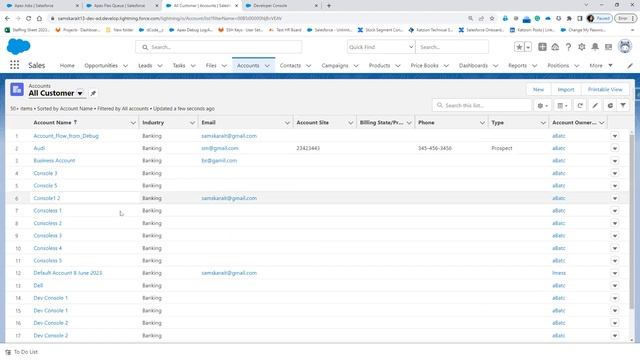Click the navigation bar edit pencil

pyautogui.click(x=630, y=65)
